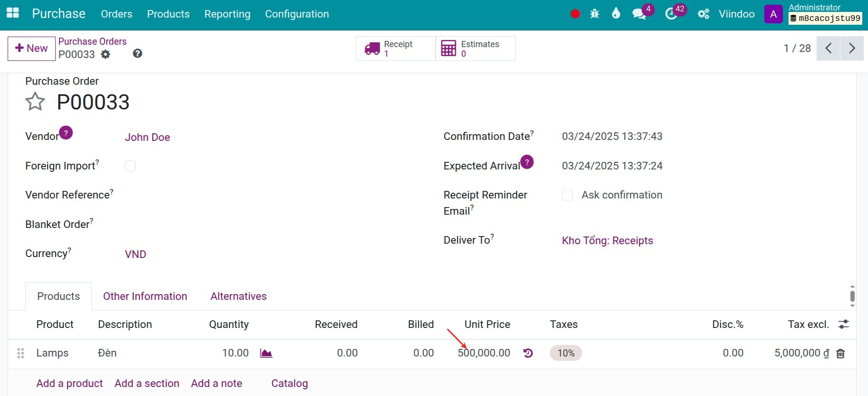Viewport: 868px width, 396px height.
Task: Click the New button
Action: (x=31, y=49)
